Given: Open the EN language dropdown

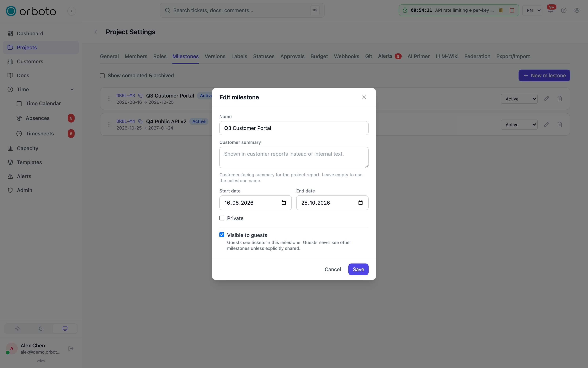Looking at the screenshot, I should coord(532,10).
